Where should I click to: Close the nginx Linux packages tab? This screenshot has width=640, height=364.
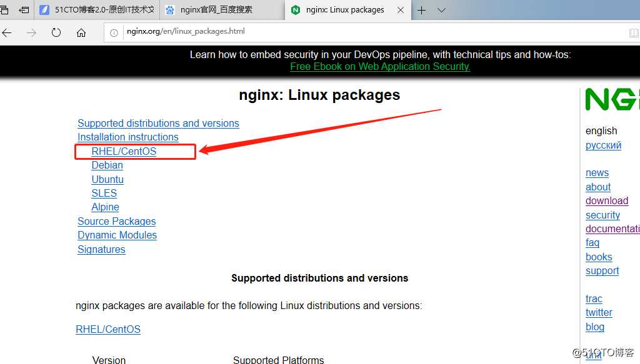[401, 10]
